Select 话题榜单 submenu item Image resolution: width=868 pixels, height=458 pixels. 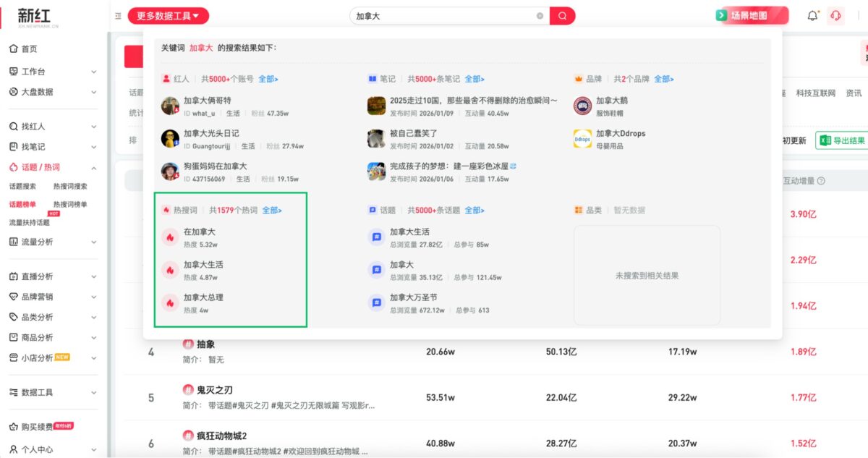coord(22,205)
